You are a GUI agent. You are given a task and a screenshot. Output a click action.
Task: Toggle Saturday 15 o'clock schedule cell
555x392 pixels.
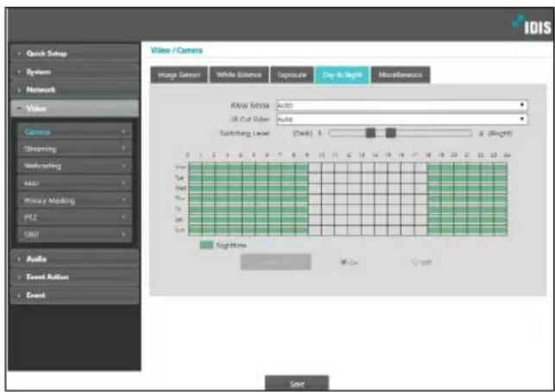[394, 220]
